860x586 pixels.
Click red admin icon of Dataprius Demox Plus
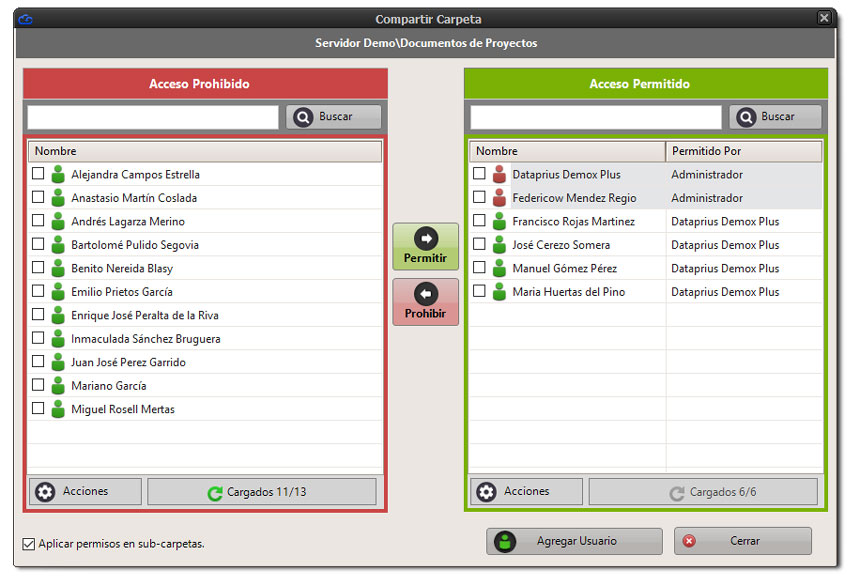coord(499,174)
